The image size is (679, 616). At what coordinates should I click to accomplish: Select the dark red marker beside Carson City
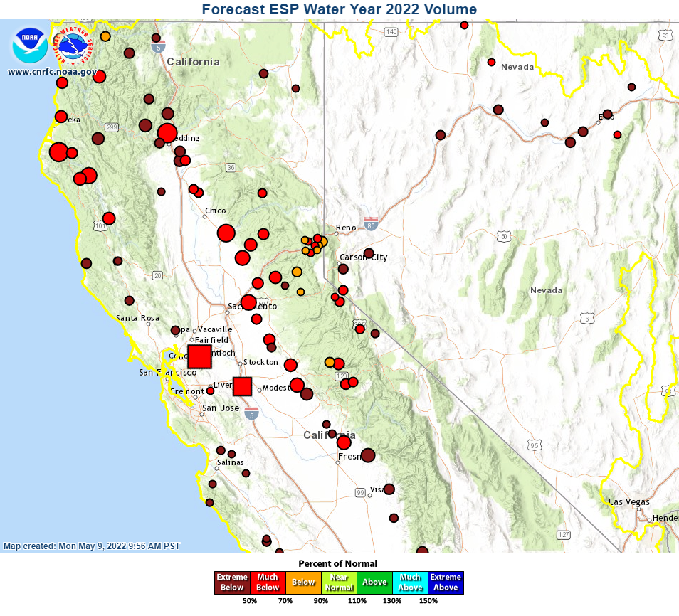pyautogui.click(x=369, y=253)
